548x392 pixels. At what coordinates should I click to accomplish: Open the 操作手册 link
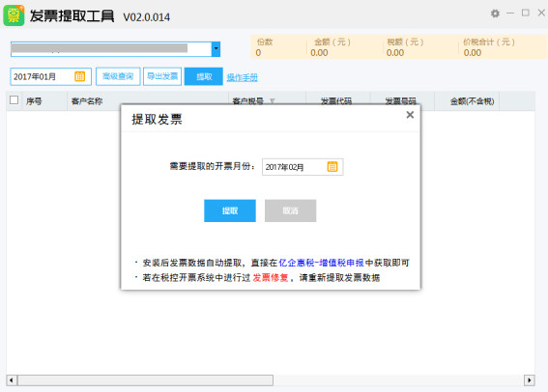click(x=243, y=77)
